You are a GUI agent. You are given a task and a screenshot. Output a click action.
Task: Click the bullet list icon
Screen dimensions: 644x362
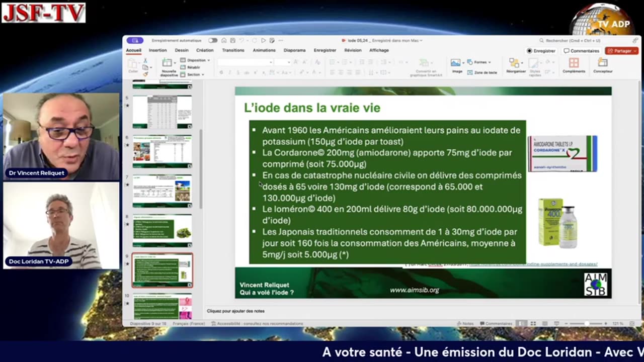[333, 62]
